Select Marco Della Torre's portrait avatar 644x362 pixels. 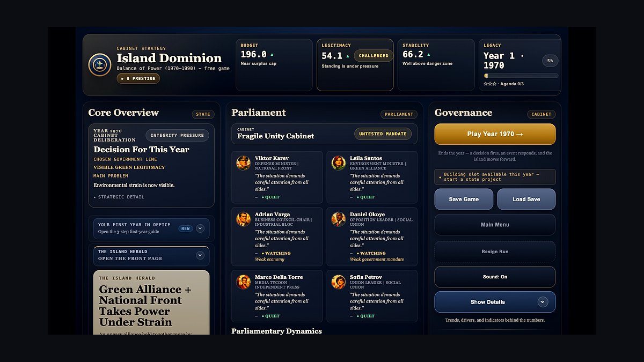(x=244, y=282)
